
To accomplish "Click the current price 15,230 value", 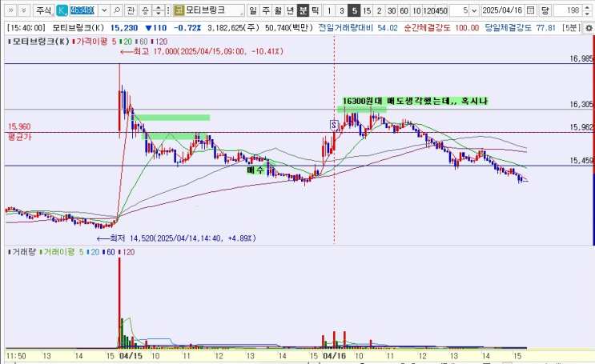I will point(124,28).
